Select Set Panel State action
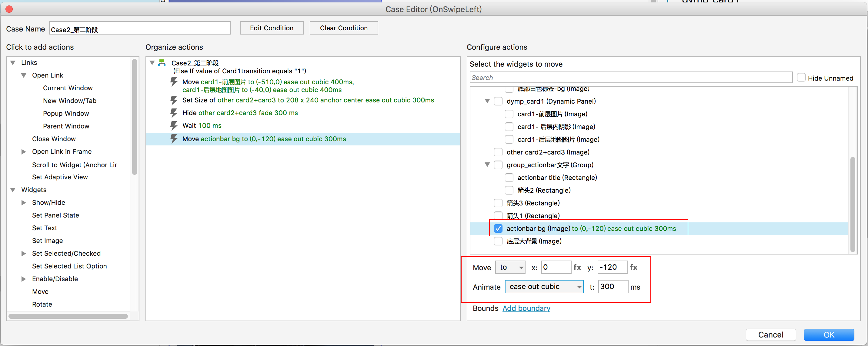Screen dimensions: 868x346 [55, 215]
